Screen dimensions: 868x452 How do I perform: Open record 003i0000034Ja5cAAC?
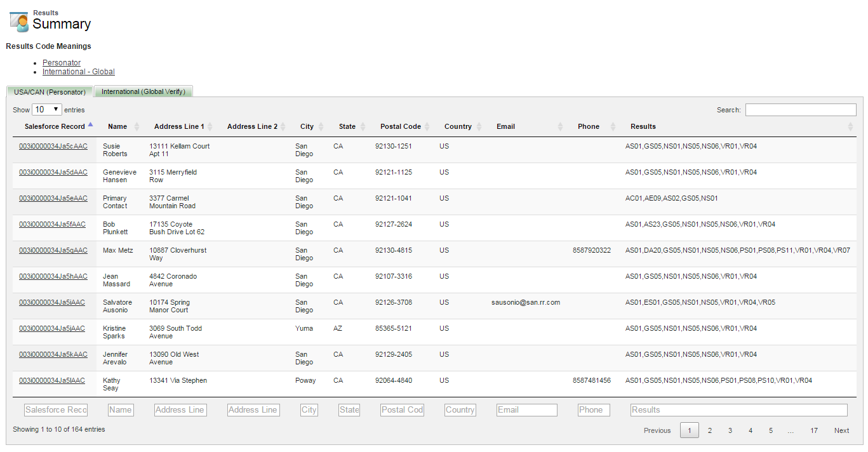pyautogui.click(x=53, y=146)
